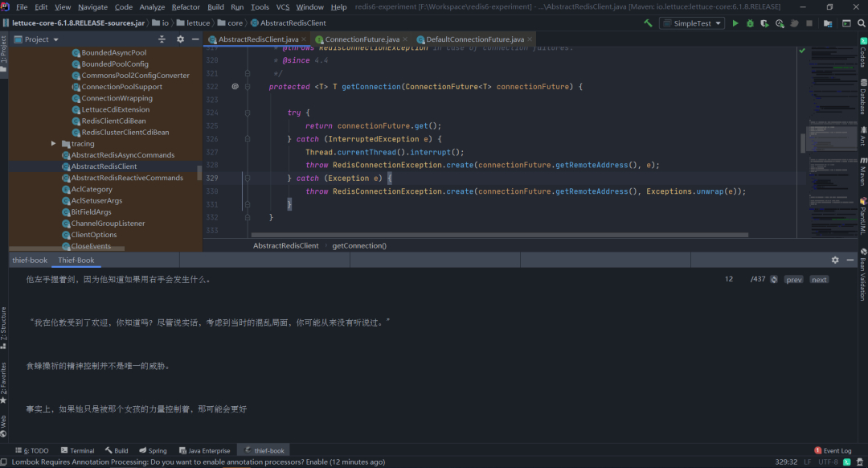Run SimpleTest with coverage
The height and width of the screenshot is (468, 868).
coord(764,23)
